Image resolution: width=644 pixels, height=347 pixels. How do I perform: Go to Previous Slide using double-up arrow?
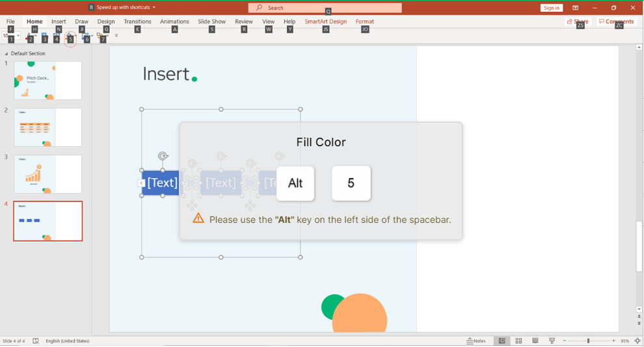click(639, 316)
